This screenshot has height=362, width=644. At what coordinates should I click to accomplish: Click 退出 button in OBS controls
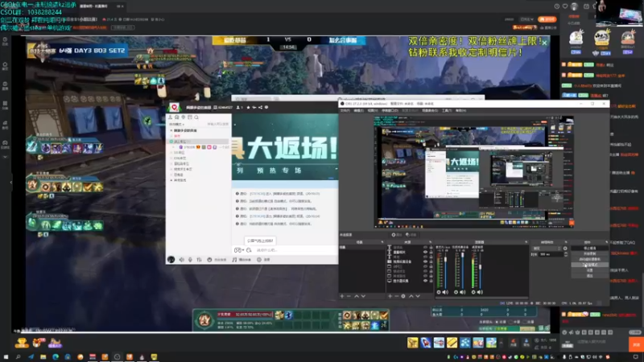(589, 276)
